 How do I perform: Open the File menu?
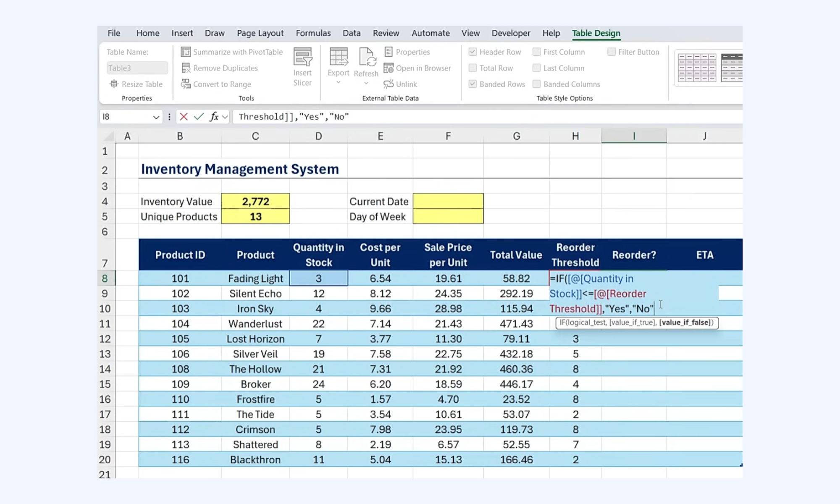pyautogui.click(x=114, y=33)
